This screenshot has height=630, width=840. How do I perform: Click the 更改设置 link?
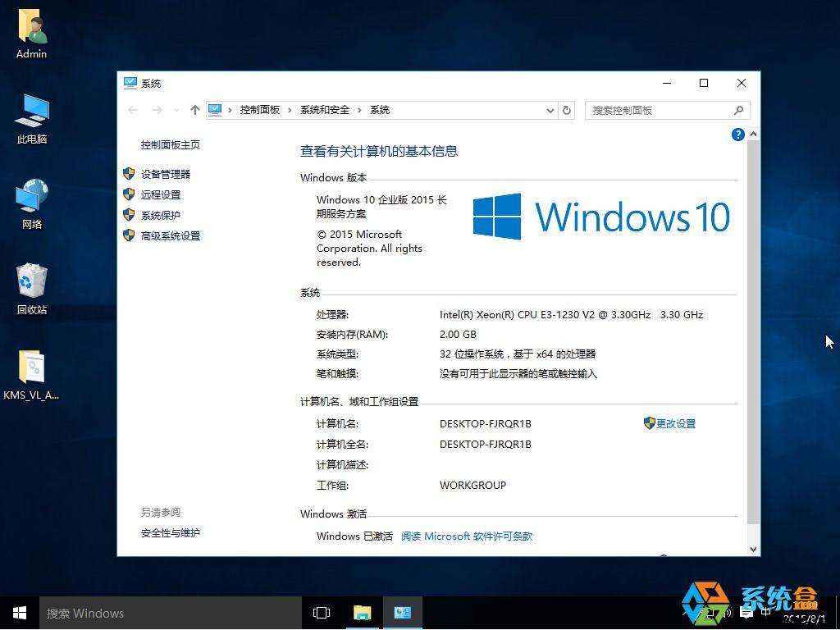(676, 423)
